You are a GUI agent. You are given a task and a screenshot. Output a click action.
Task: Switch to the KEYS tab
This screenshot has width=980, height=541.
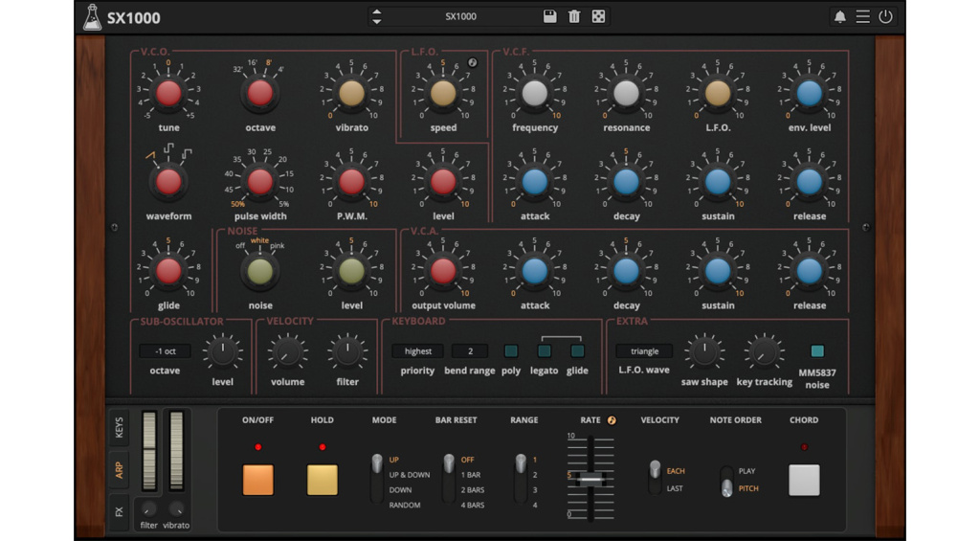[x=119, y=428]
